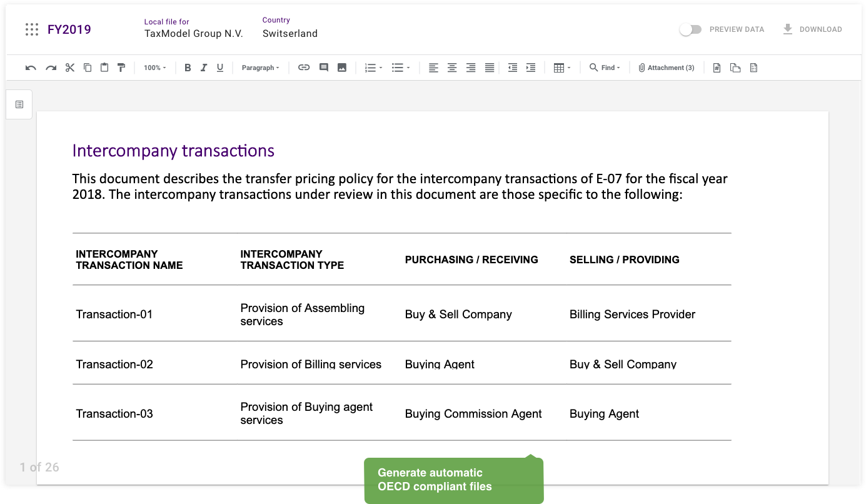Click the PURCHASING / RECEIVING column header
This screenshot has height=504, width=866.
tap(471, 260)
